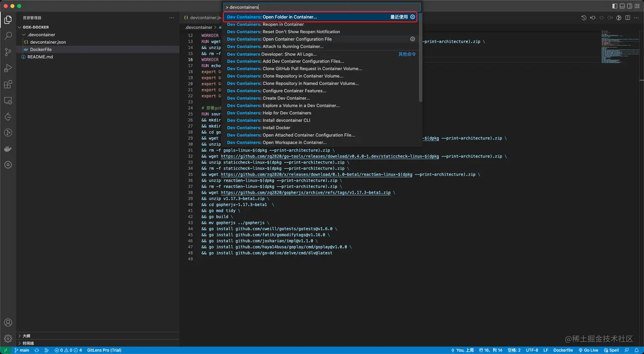Open the Docker whale view in activity bar
This screenshot has height=354, width=644.
(x=8, y=149)
